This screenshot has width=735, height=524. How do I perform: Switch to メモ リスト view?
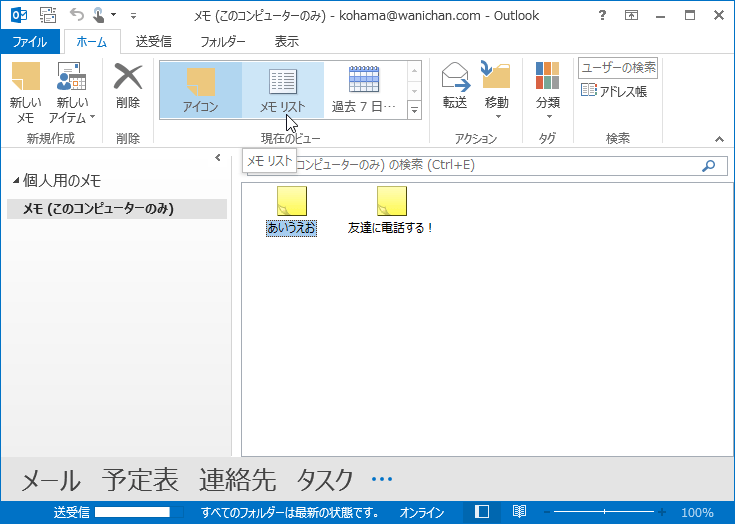[x=283, y=90]
